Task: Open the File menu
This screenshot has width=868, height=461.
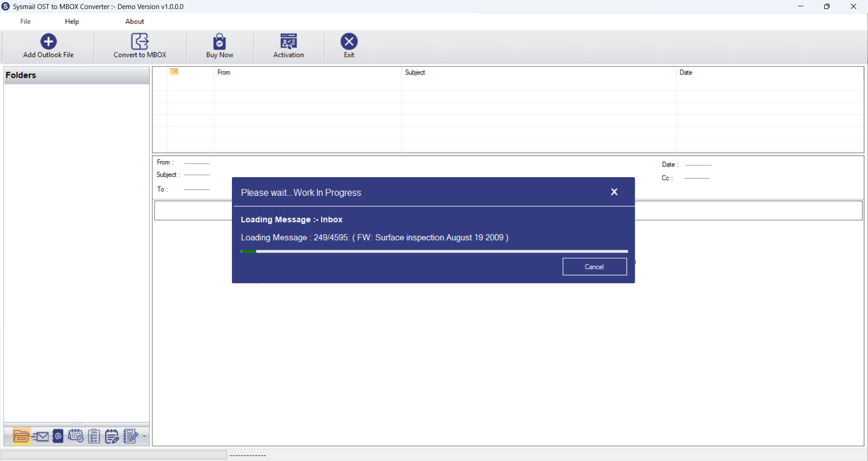Action: click(25, 21)
